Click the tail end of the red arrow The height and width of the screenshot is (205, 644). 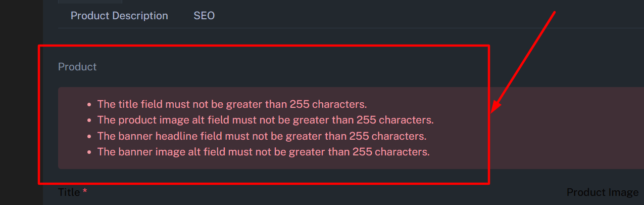(555, 13)
